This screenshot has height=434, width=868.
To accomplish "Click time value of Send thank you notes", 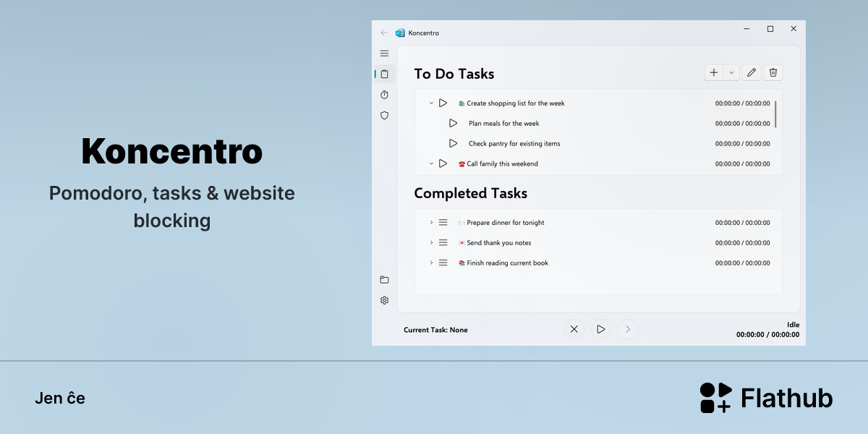I will [743, 243].
